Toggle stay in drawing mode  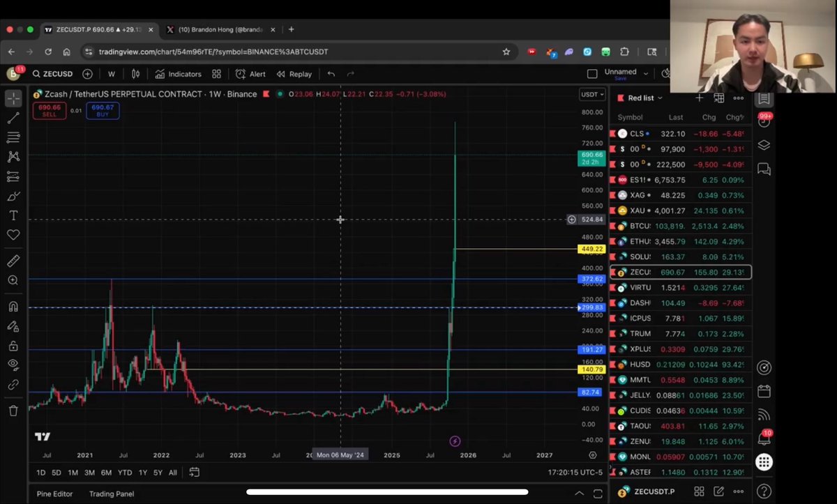pyautogui.click(x=13, y=326)
